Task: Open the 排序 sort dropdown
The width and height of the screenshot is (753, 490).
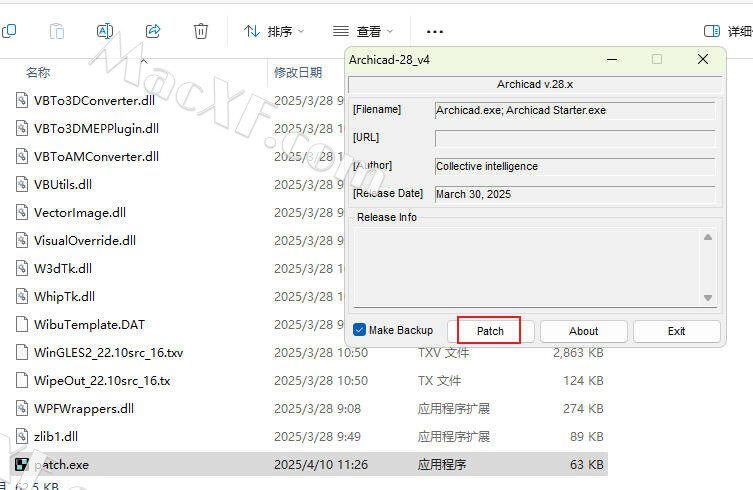Action: point(274,32)
